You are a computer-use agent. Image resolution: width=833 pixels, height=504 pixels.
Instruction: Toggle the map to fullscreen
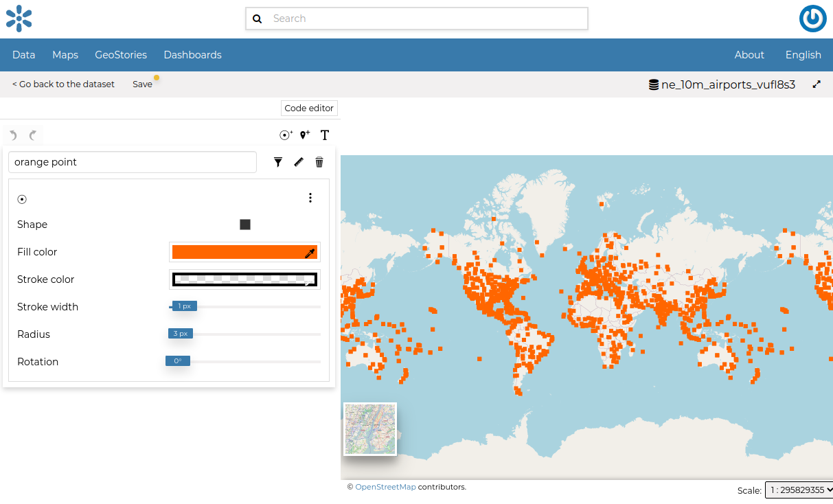[817, 84]
